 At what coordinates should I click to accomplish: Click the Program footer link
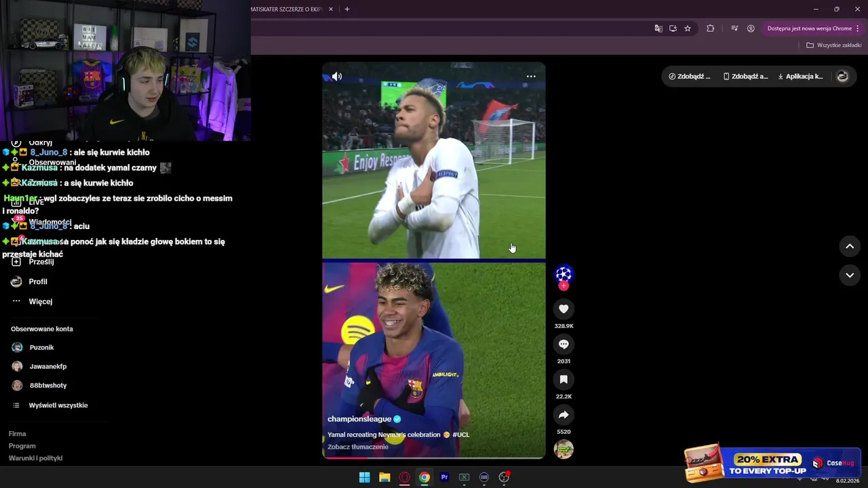[x=22, y=446]
